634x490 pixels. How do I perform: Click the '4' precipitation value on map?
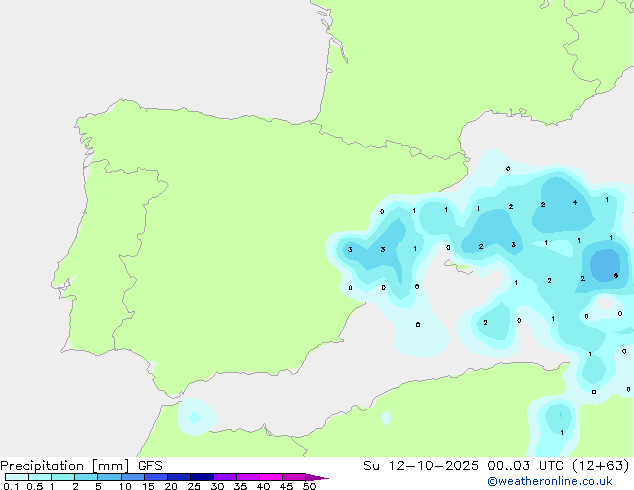575,203
